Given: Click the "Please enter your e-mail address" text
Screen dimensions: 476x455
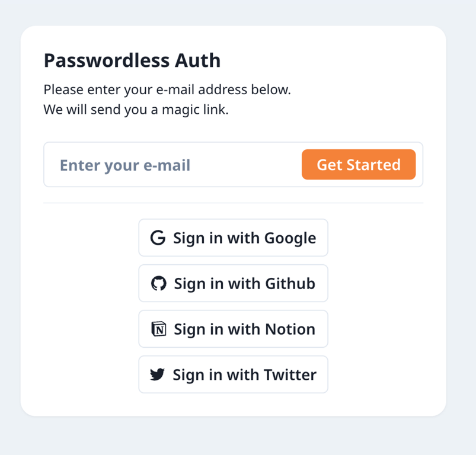Looking at the screenshot, I should pos(167,91).
